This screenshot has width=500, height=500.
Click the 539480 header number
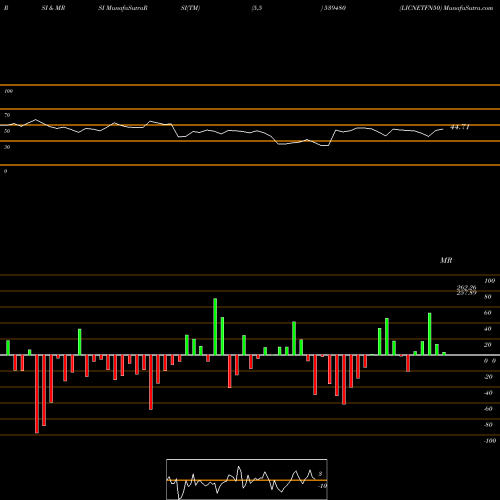[335, 8]
